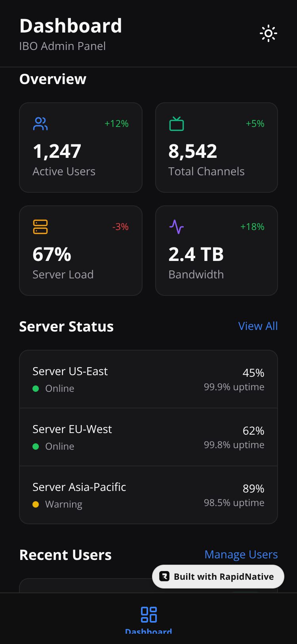The height and width of the screenshot is (644, 297).
Task: Open the View All server status link
Action: (258, 326)
